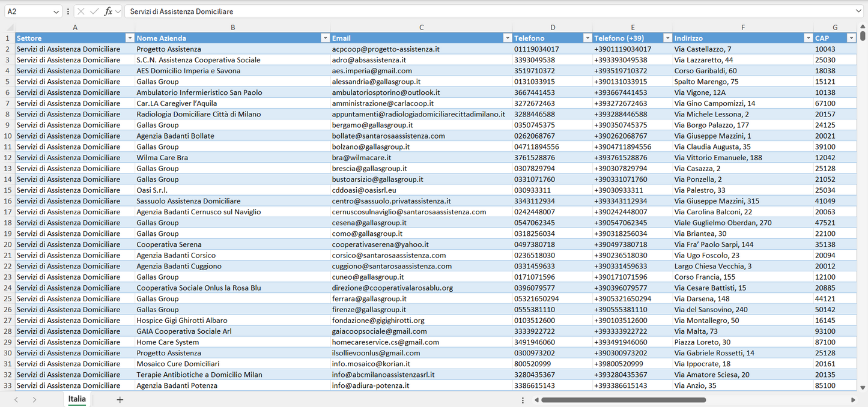The image size is (868, 407).
Task: Open the Indirizzo column filter dropdown
Action: point(808,38)
